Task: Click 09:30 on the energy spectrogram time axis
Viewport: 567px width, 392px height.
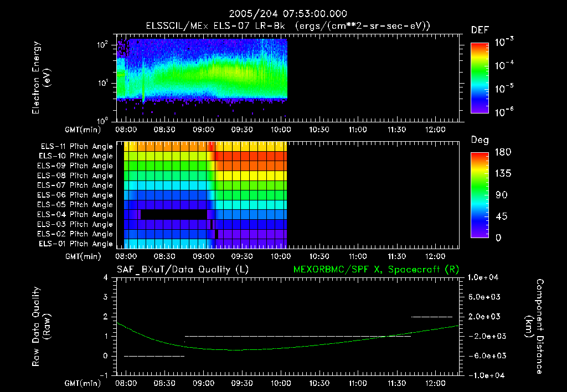Action: tap(242, 130)
